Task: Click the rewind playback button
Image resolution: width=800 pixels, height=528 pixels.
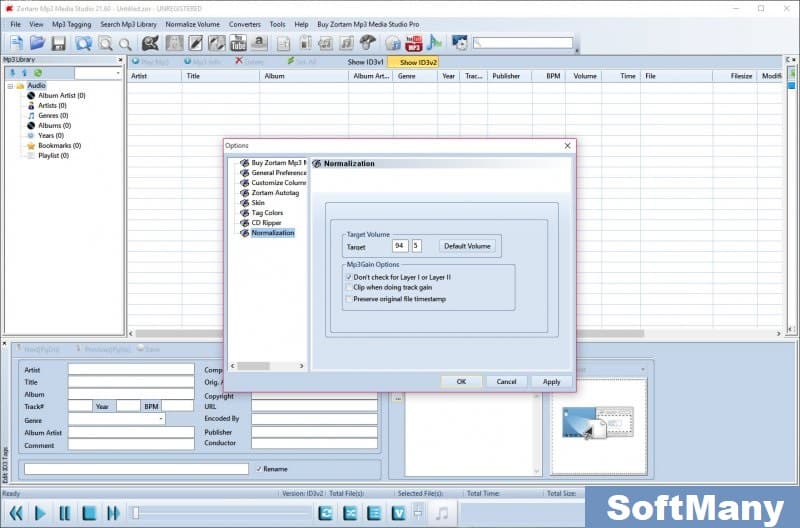Action: click(x=16, y=513)
